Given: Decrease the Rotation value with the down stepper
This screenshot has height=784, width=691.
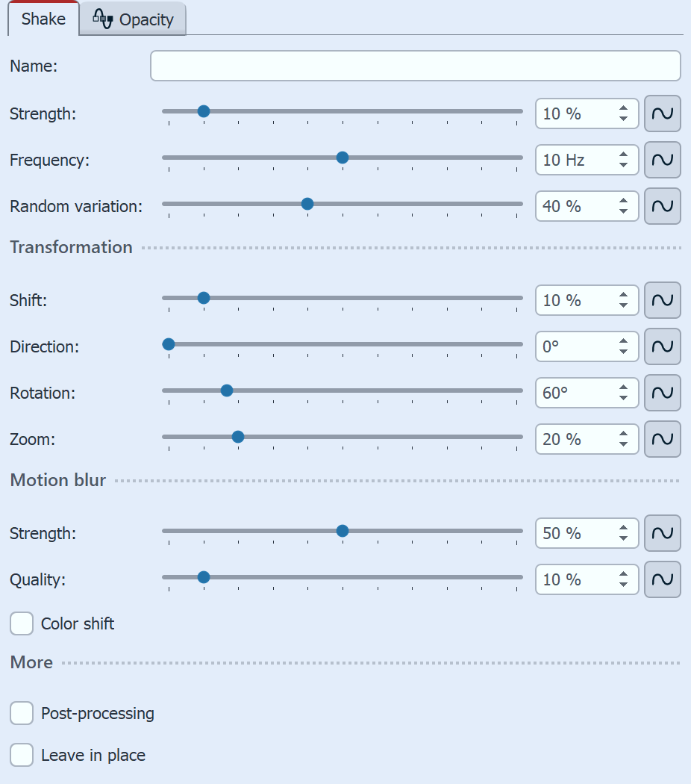Looking at the screenshot, I should pos(624,398).
